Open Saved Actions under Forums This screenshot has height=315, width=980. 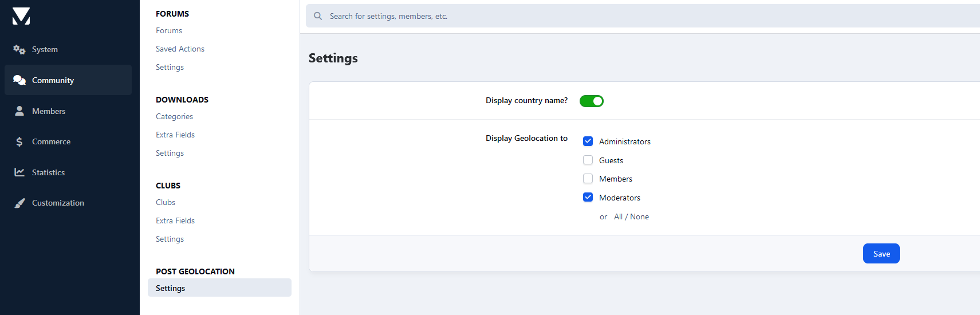coord(180,49)
